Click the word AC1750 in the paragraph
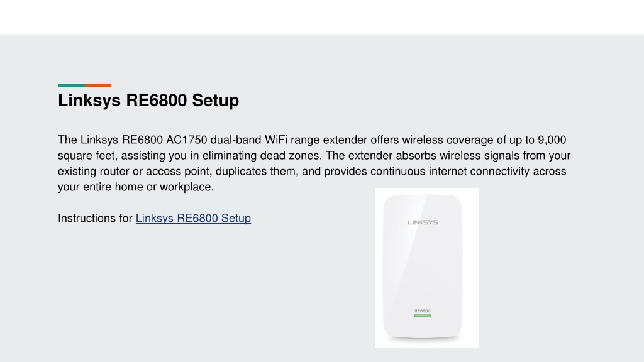The height and width of the screenshot is (362, 644). 186,140
